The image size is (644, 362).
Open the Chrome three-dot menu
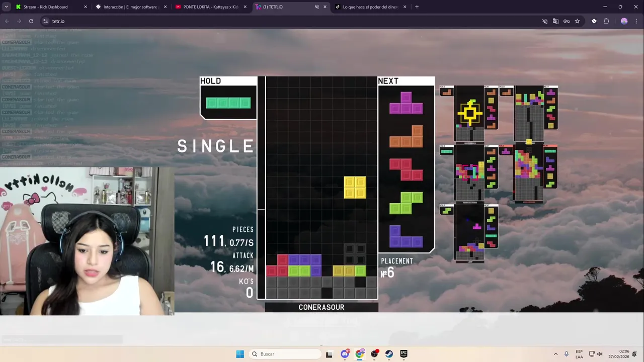click(x=636, y=21)
